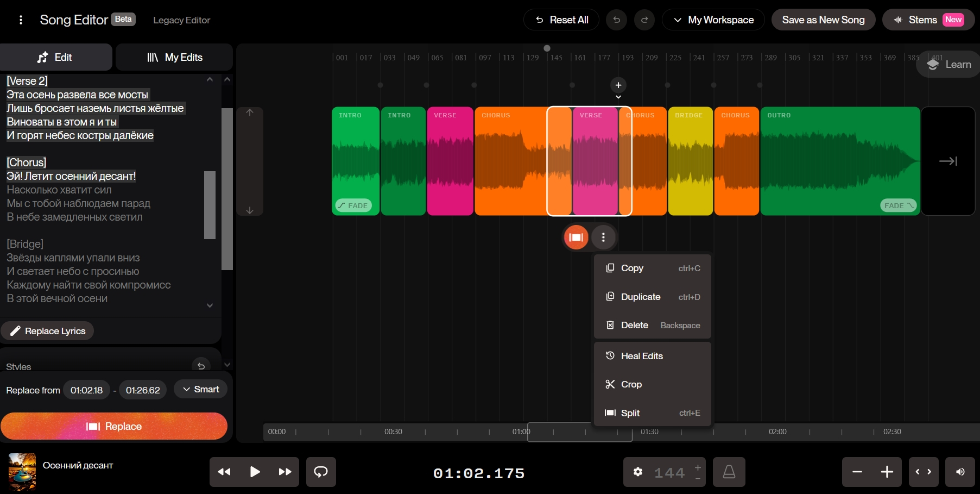
Task: Toggle loop playback
Action: pyautogui.click(x=321, y=472)
